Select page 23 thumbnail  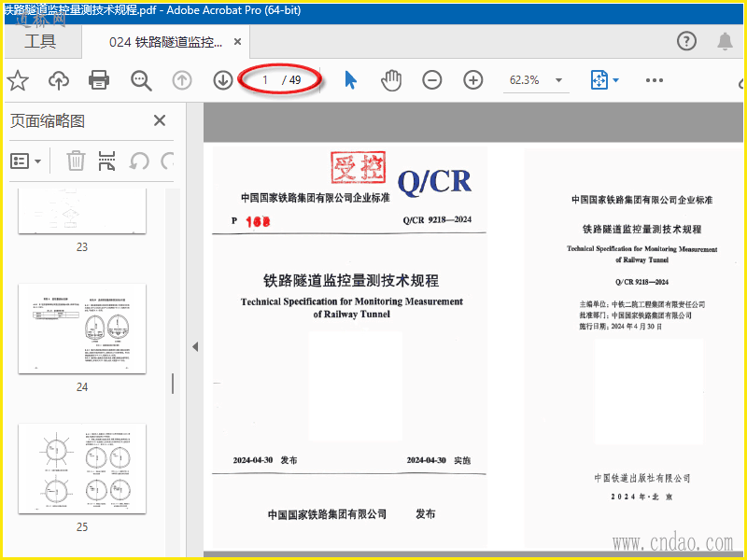(82, 211)
